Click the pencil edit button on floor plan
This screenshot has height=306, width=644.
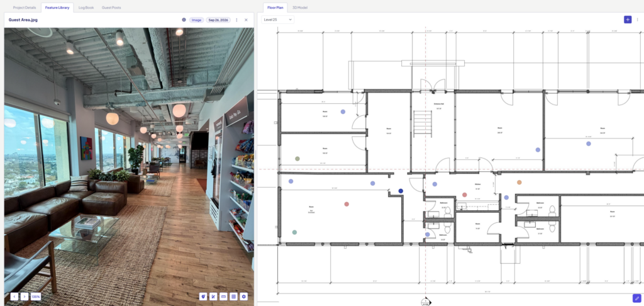click(x=636, y=298)
